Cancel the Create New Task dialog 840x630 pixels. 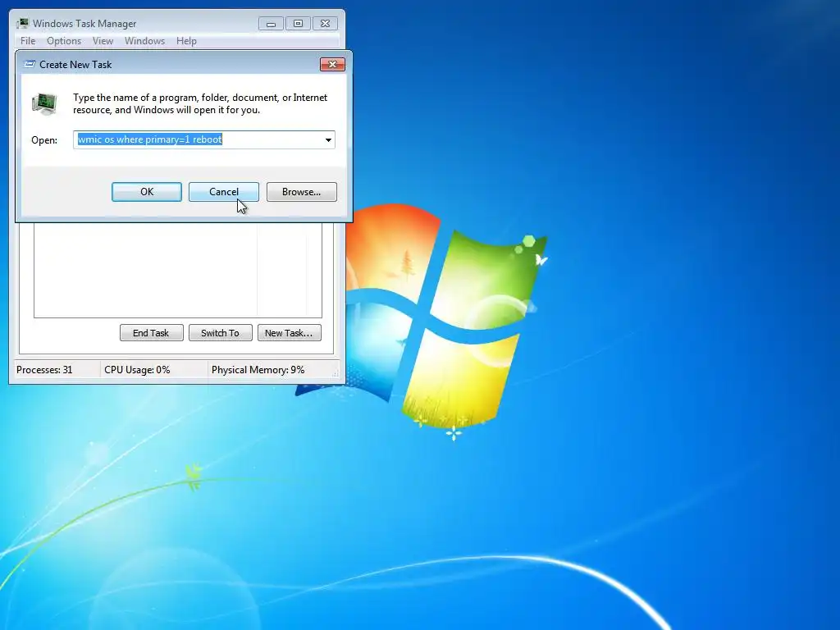point(223,192)
